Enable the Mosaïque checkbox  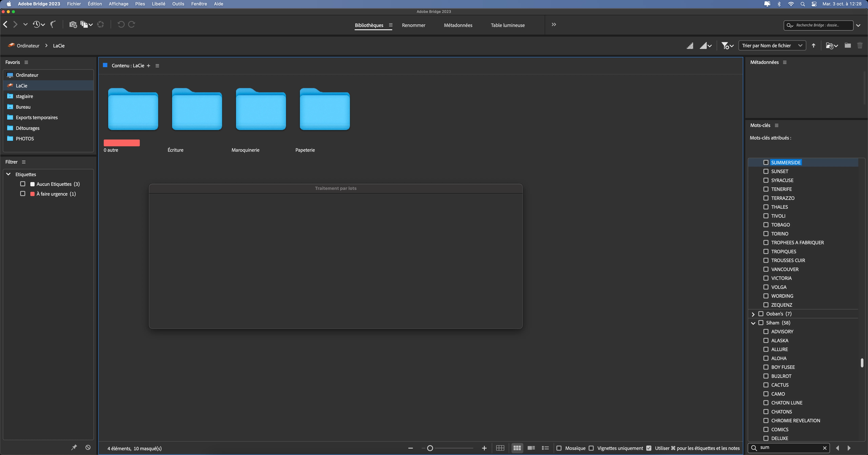(559, 448)
